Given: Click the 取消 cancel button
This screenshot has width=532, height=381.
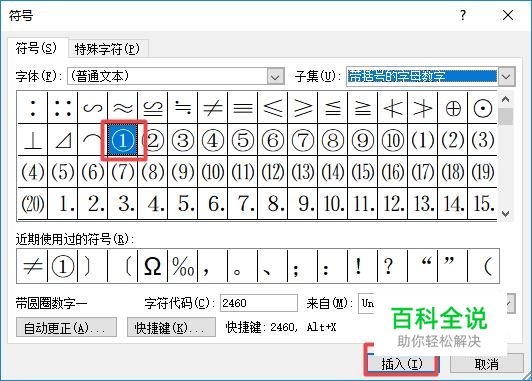Looking at the screenshot, I should click(487, 364).
